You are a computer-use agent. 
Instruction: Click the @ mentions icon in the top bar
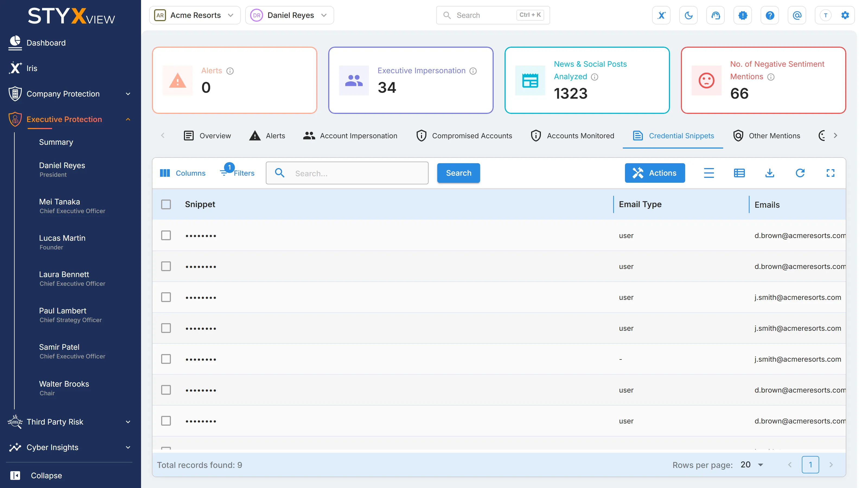click(x=797, y=15)
